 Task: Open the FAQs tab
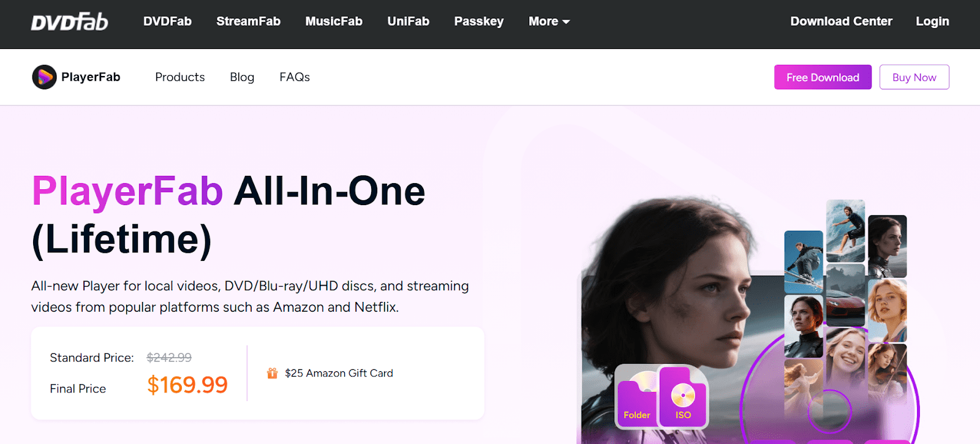295,77
